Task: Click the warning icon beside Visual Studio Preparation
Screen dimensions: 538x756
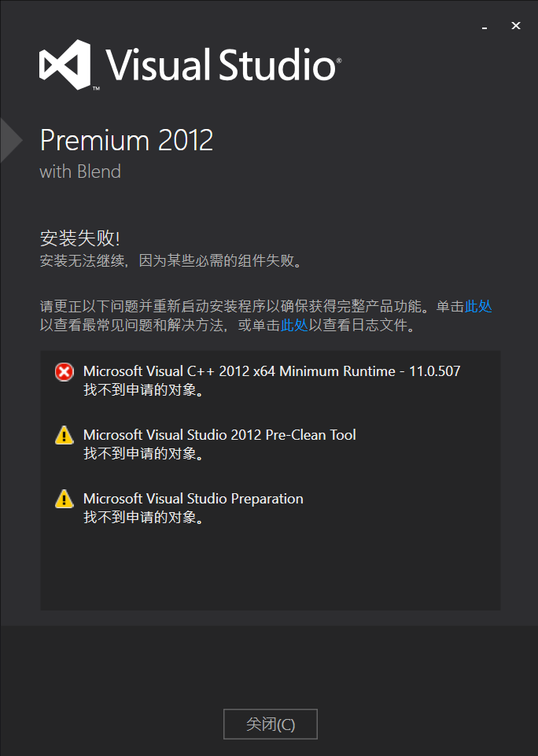Action: click(64, 499)
